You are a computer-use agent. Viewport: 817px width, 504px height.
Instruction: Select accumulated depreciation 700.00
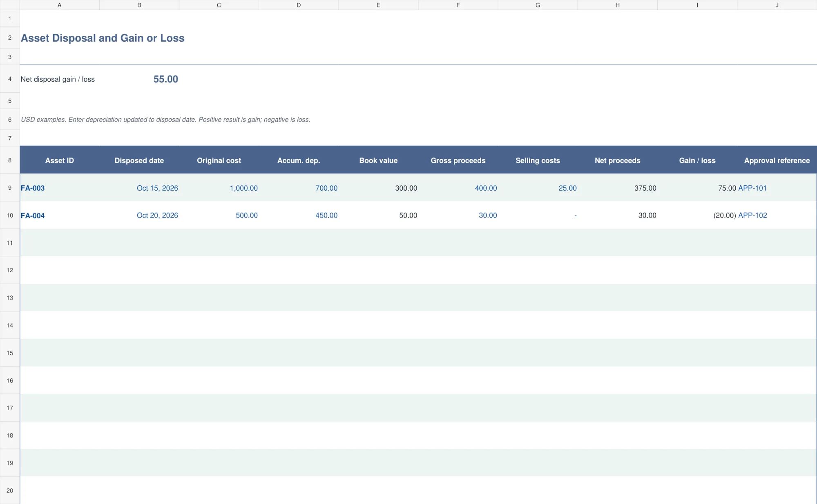click(326, 188)
